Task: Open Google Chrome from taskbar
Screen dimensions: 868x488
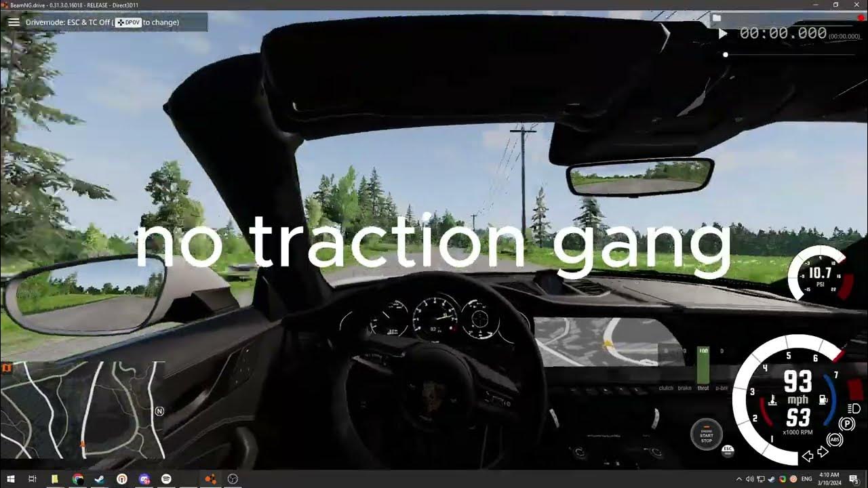Action: 77,479
